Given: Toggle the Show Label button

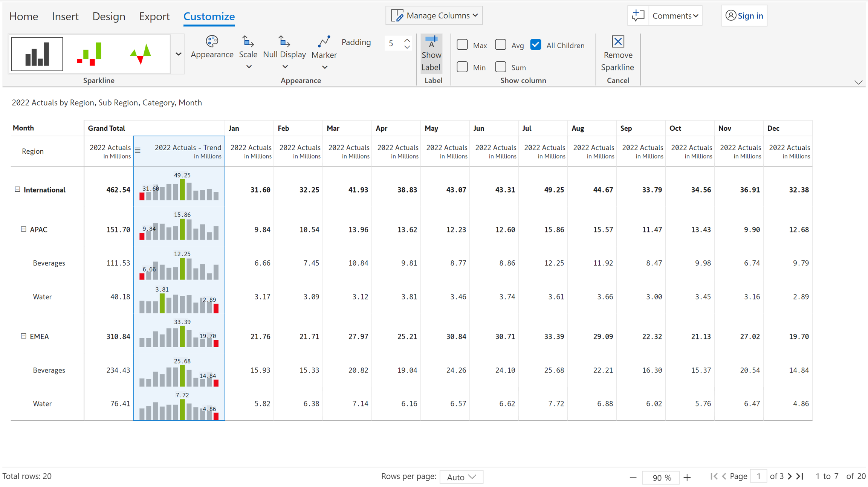Looking at the screenshot, I should pos(431,53).
